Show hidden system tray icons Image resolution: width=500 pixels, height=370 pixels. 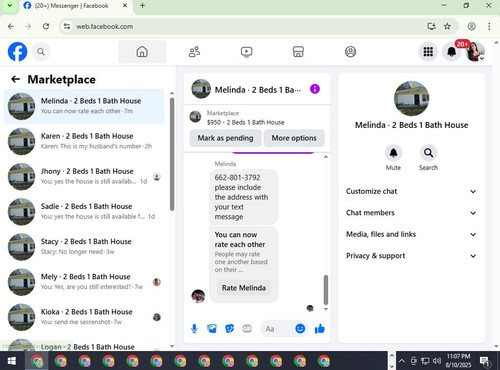click(402, 361)
